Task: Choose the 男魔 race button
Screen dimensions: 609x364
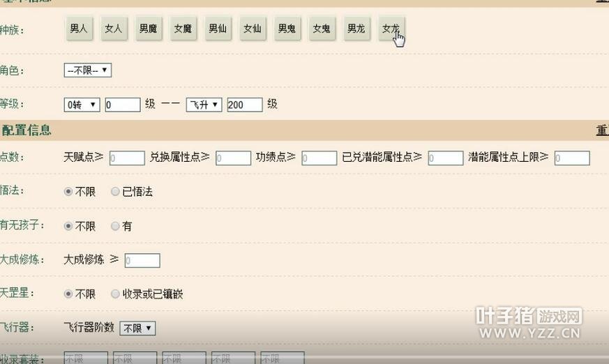Action: (x=148, y=29)
